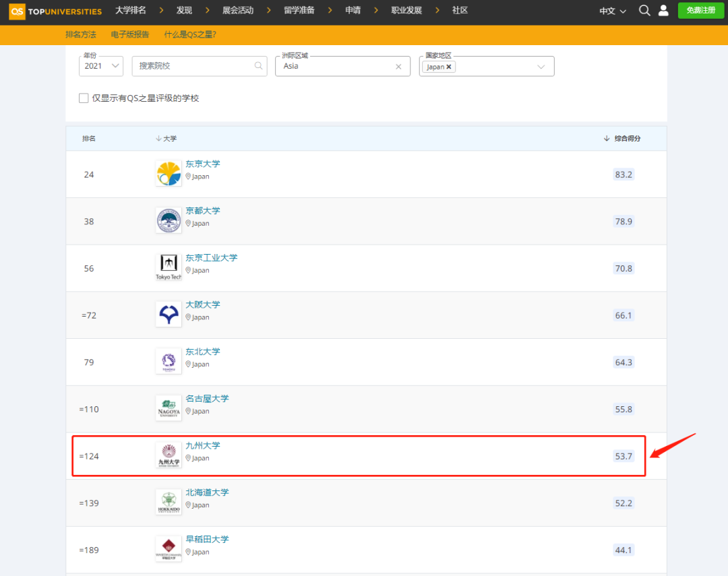Click rank 24 in 东京大学 row
The width and height of the screenshot is (728, 576).
point(89,174)
